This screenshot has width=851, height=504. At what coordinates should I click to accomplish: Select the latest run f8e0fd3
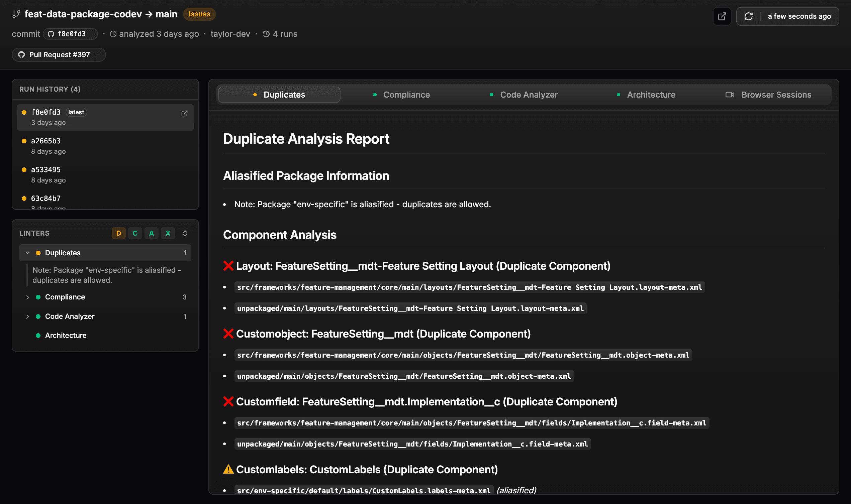coord(105,117)
